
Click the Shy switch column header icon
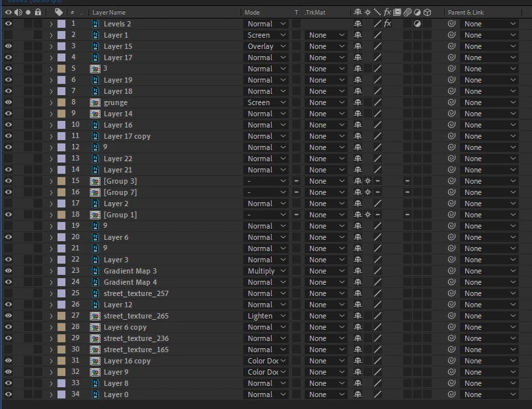358,13
